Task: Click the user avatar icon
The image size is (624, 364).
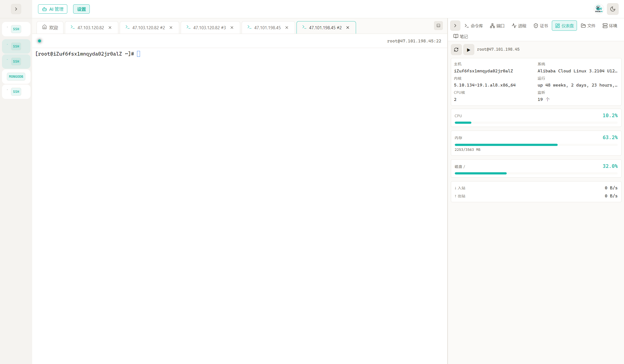Action: coord(599,9)
